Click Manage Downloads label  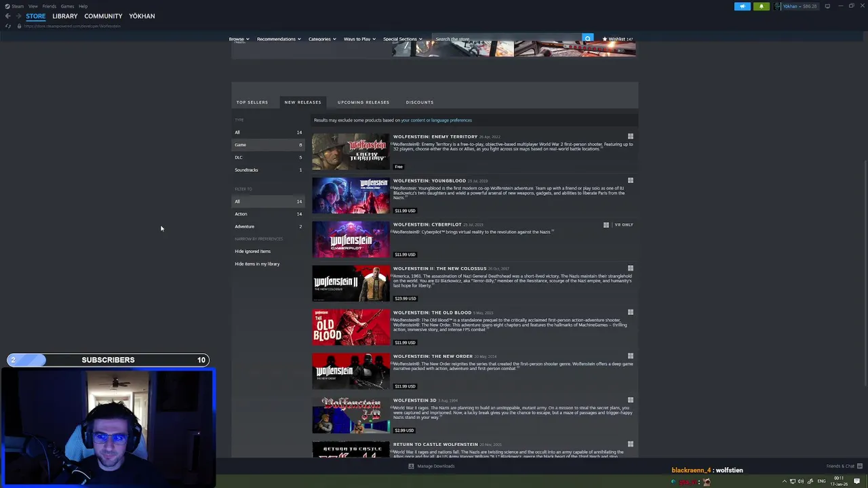436,466
